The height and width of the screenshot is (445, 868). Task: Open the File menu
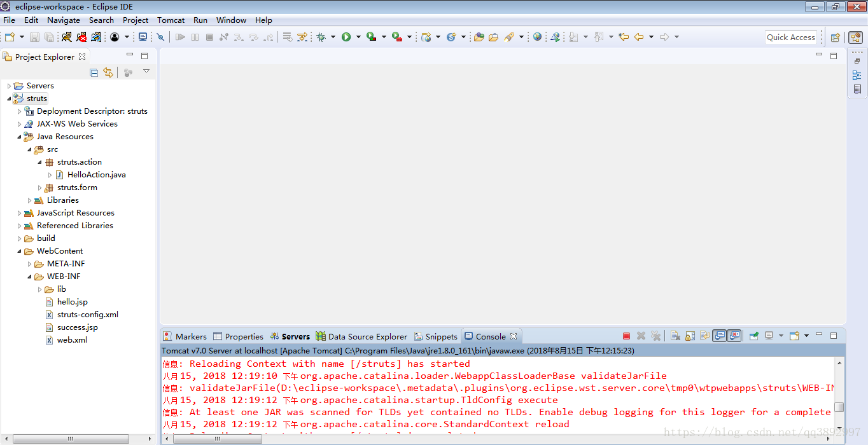[9, 20]
